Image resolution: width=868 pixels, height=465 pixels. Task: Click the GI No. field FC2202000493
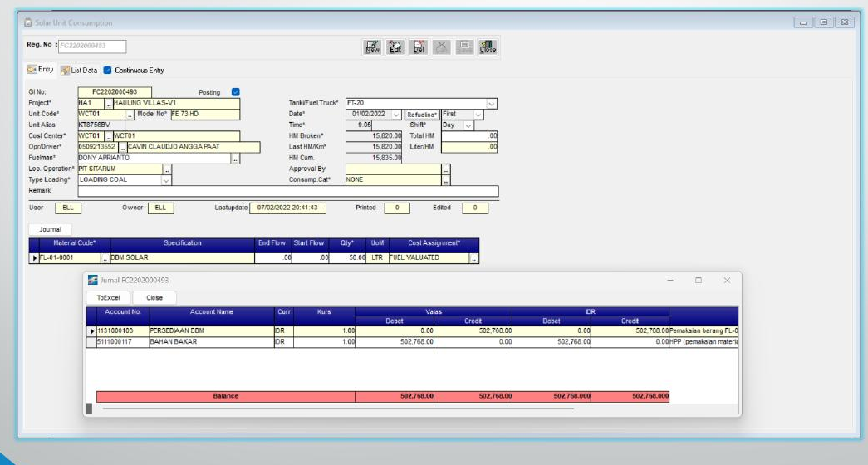pos(115,92)
